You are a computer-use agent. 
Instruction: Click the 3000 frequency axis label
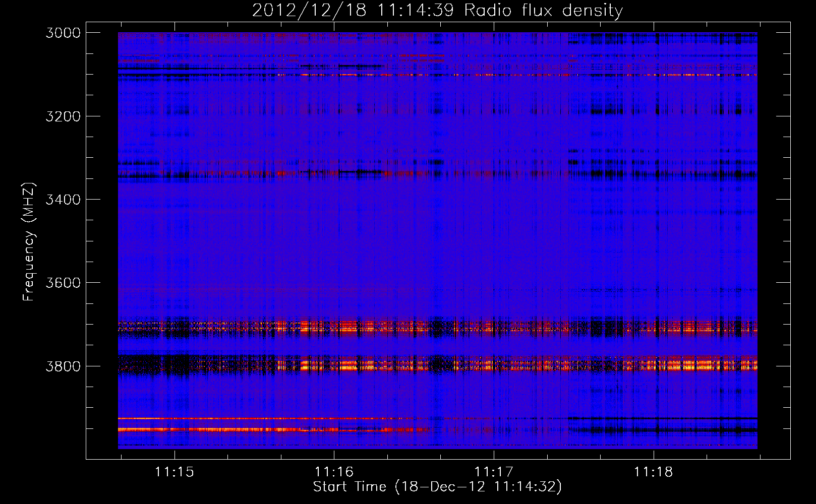coord(63,33)
